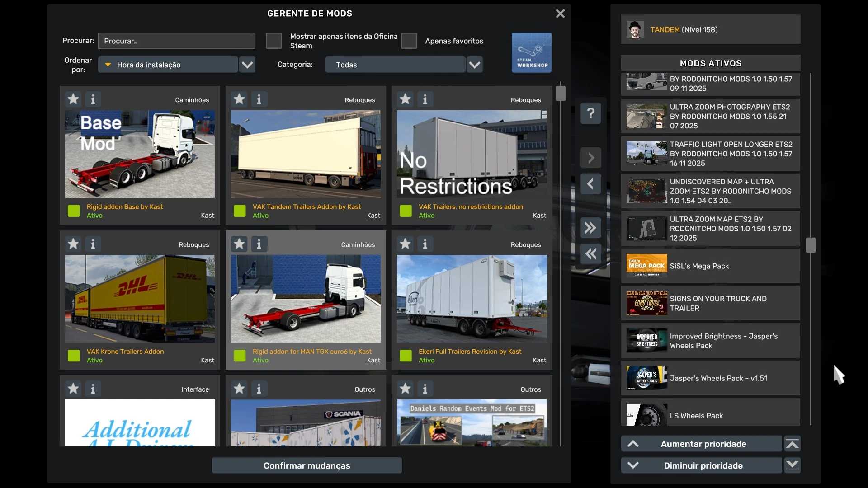
Task: Favorite Rigid addon Base by Kast mod
Action: pos(73,99)
